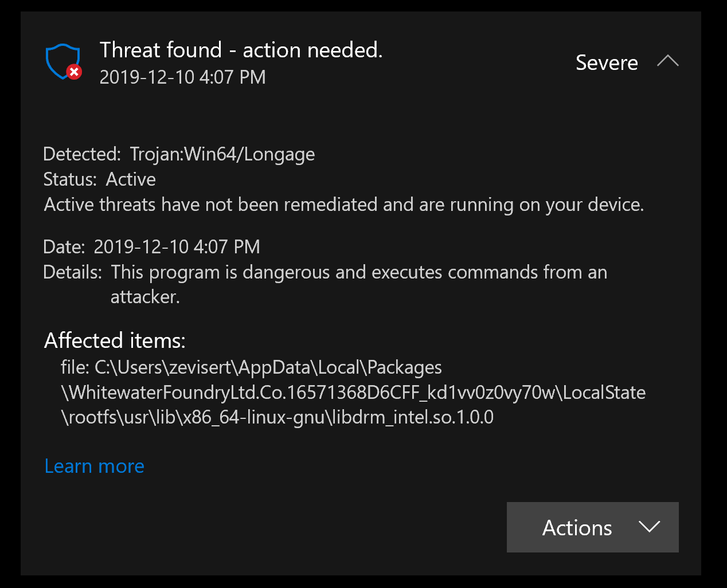The image size is (727, 588).
Task: Collapse the threat details with up chevron
Action: [667, 61]
